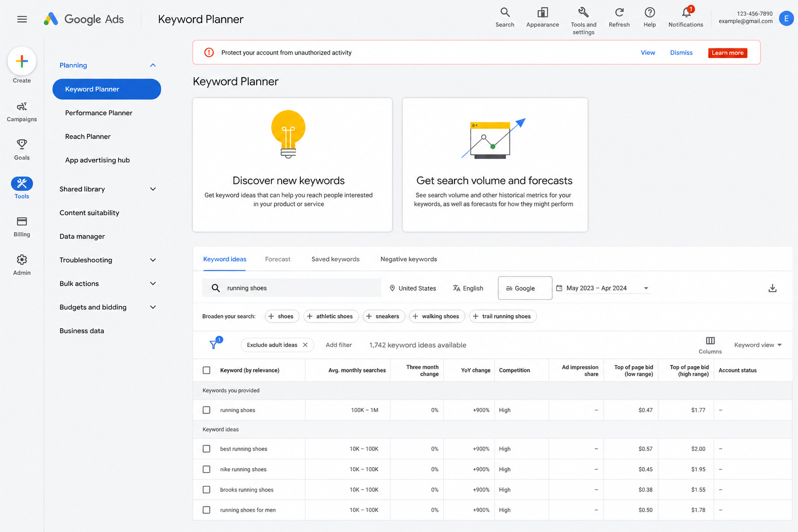Add 'sneakers' suggestion chip

384,316
